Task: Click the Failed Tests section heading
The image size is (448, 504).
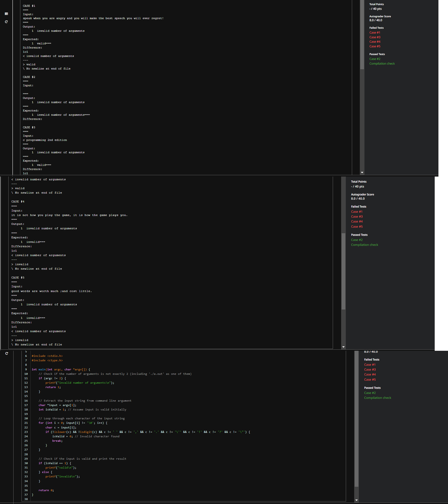Action: (376, 28)
